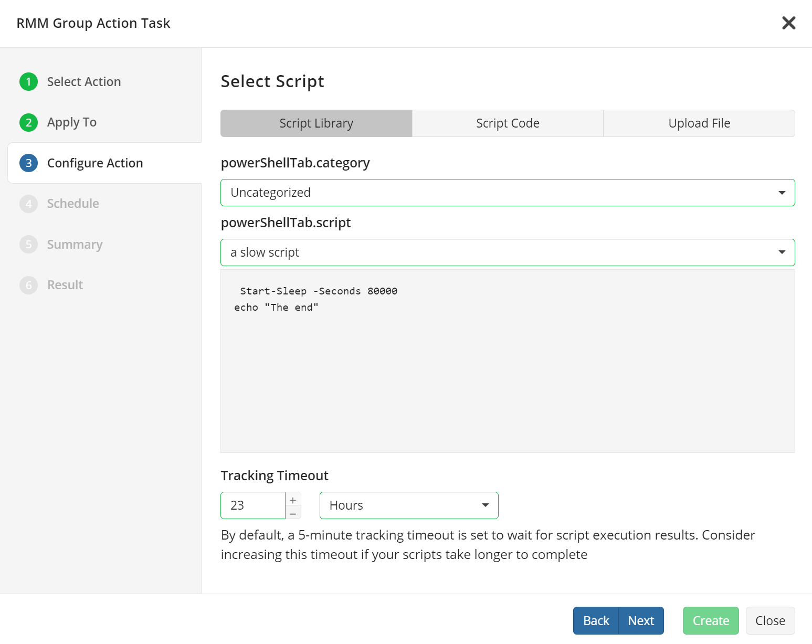Increment the timeout with the plus stepper
The height and width of the screenshot is (644, 812).
pyautogui.click(x=293, y=499)
